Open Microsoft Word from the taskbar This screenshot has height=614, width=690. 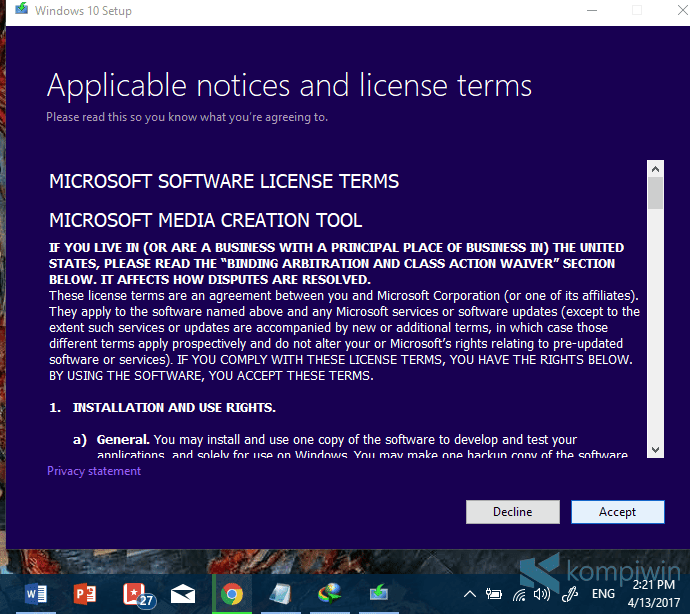(x=37, y=594)
